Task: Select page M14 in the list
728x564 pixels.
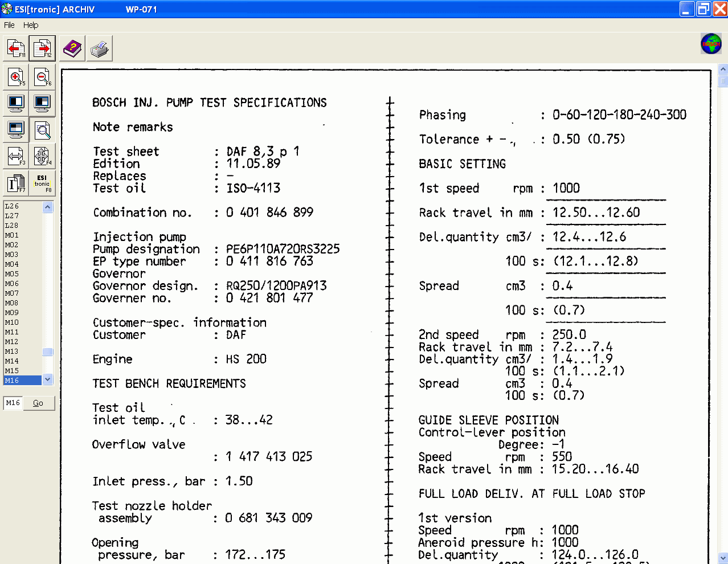Action: click(x=23, y=361)
